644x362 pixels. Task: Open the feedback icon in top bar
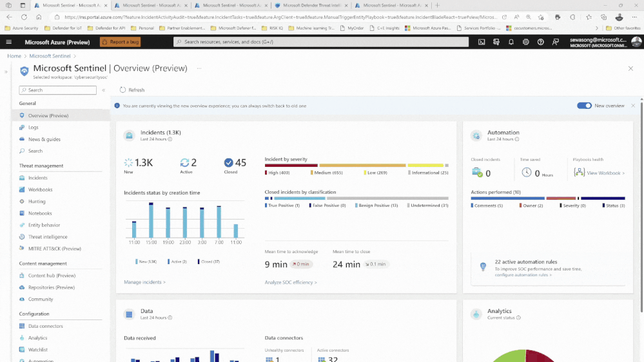pos(555,42)
